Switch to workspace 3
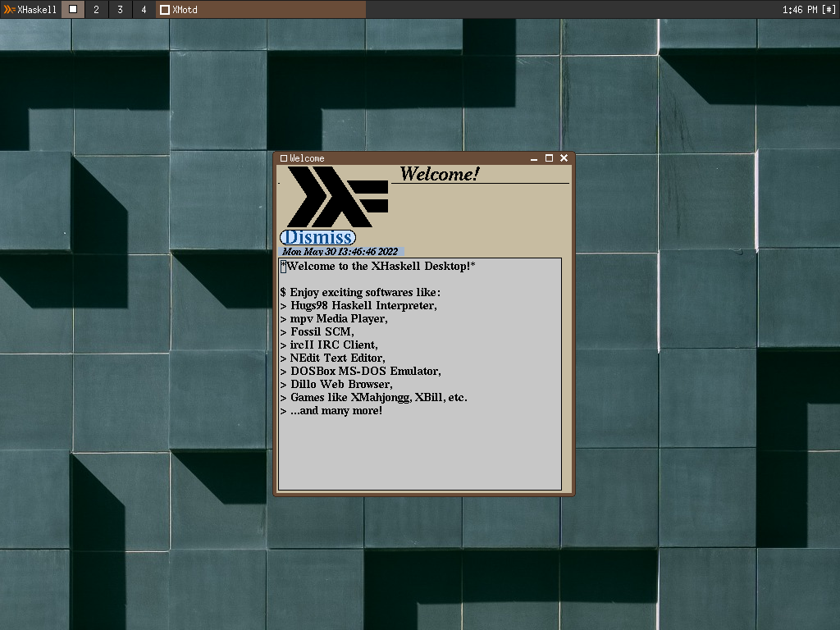 click(x=120, y=9)
